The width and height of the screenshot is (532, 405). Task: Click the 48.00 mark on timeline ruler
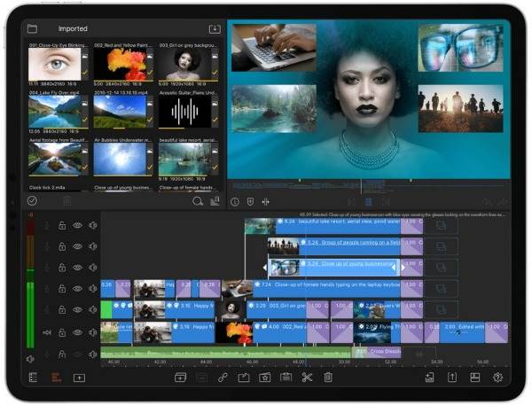[x=299, y=362]
